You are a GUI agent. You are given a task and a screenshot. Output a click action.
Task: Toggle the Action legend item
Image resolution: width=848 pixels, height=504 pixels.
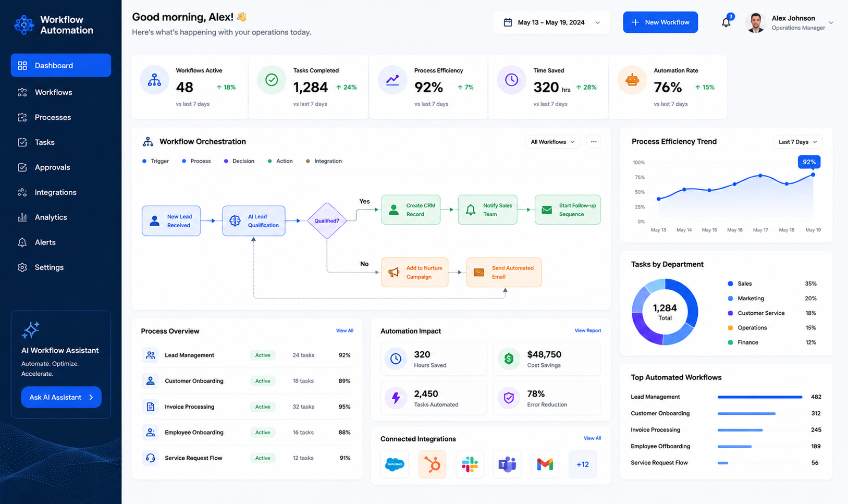(280, 161)
